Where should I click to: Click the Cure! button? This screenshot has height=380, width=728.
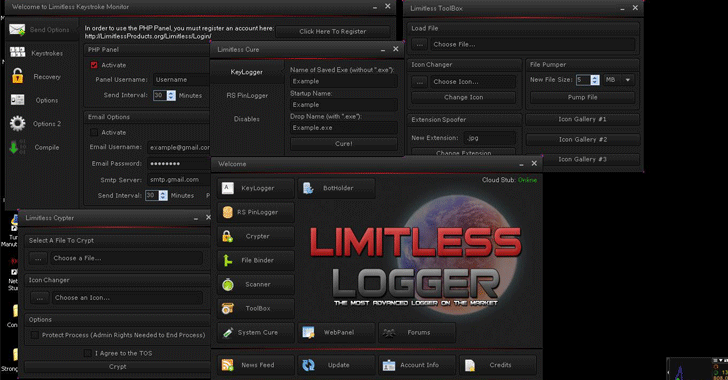click(344, 144)
